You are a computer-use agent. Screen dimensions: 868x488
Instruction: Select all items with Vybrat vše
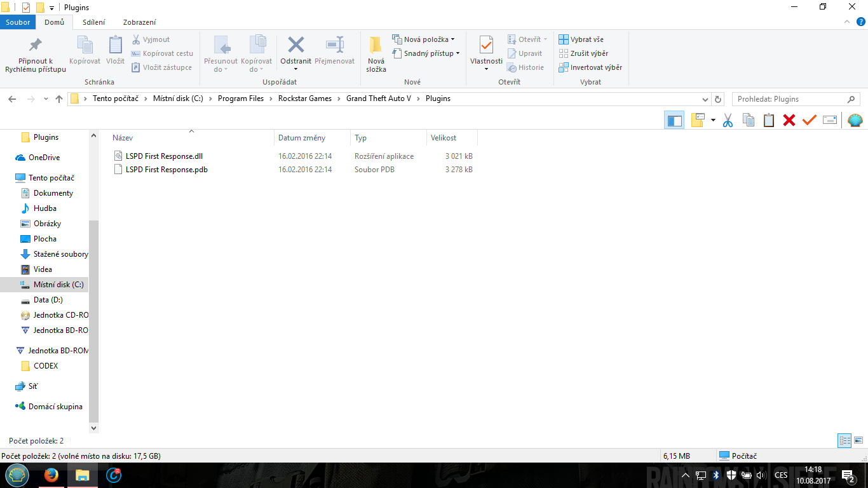tap(581, 39)
